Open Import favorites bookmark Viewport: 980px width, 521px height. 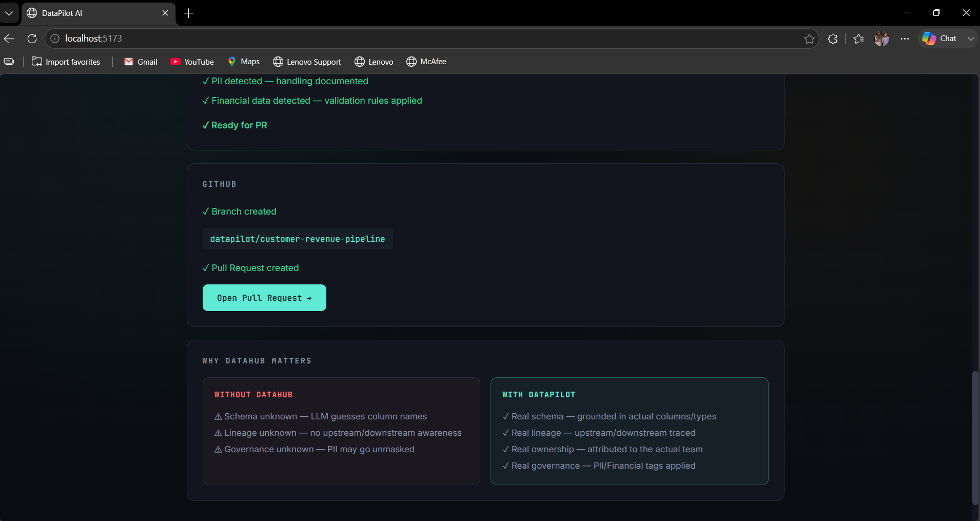tap(66, 62)
